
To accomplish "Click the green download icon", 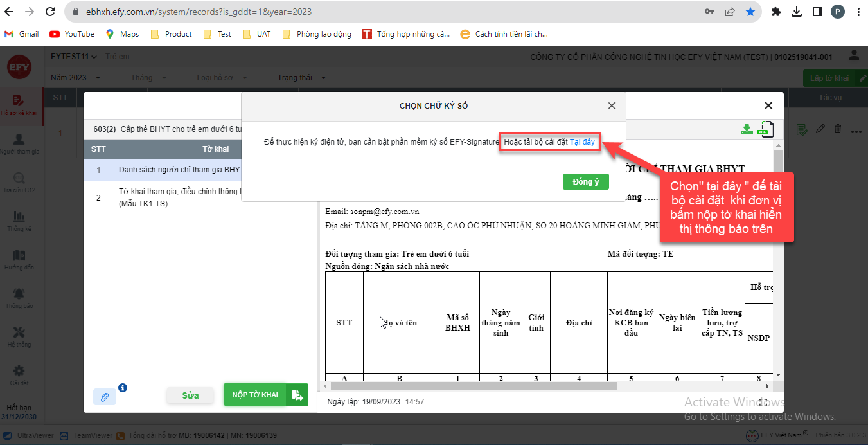I will (x=747, y=129).
